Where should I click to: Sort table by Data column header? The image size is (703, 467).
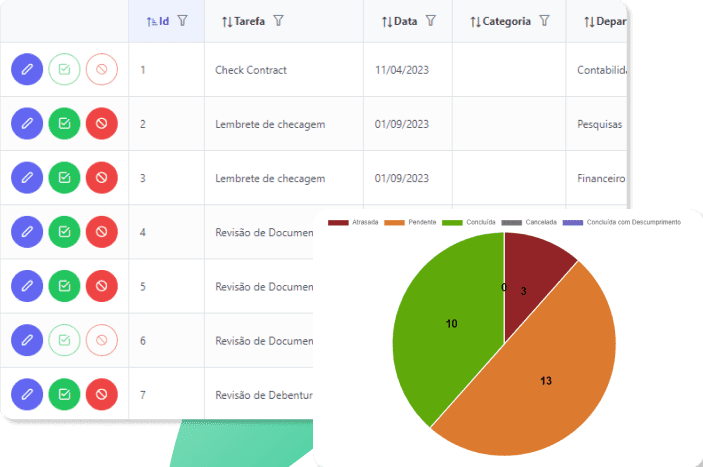pos(399,21)
